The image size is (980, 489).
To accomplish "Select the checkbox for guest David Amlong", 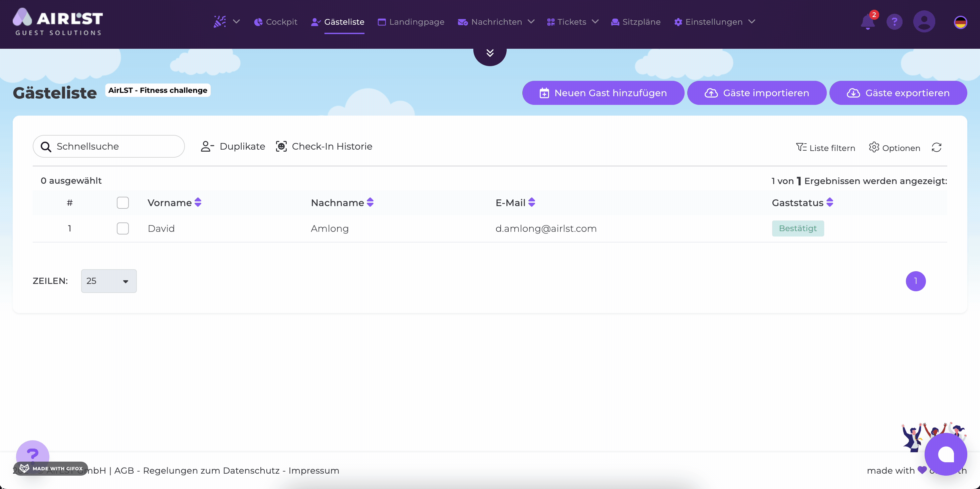I will point(123,228).
